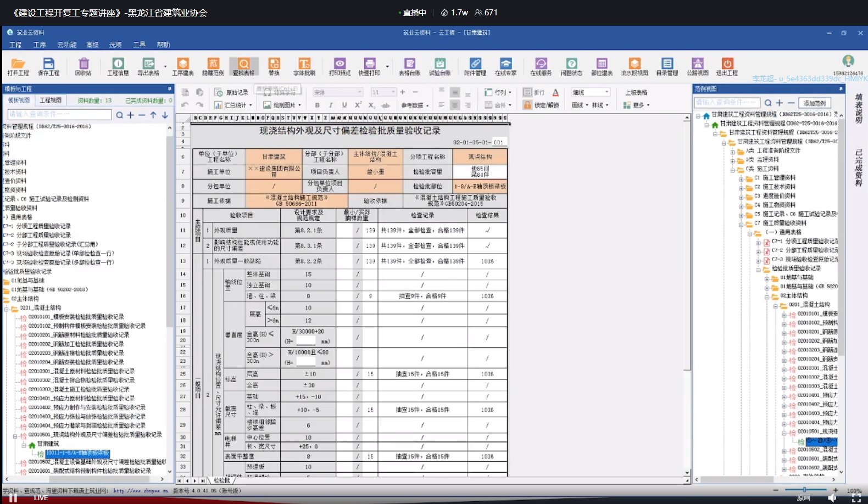
Task: Click the 退出工程 exit project icon
Action: pos(727,66)
